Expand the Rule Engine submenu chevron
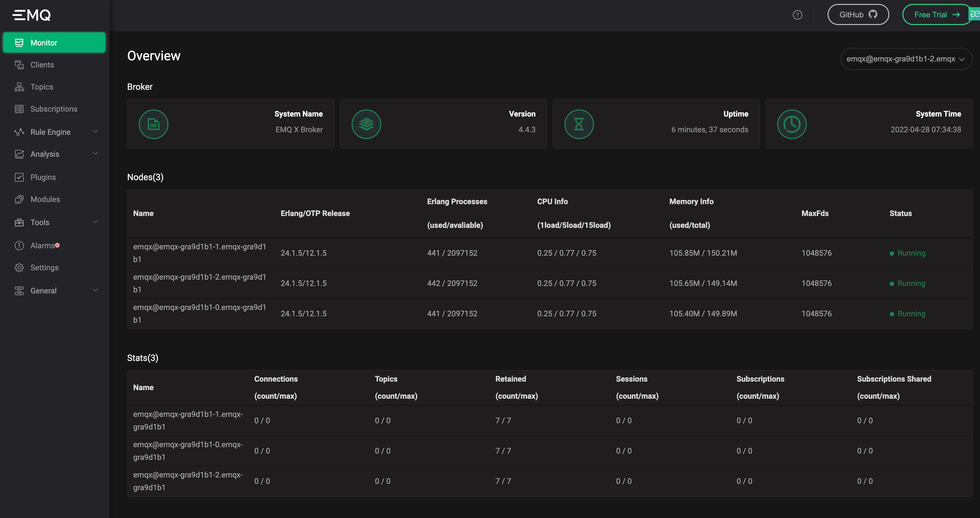 (x=96, y=131)
